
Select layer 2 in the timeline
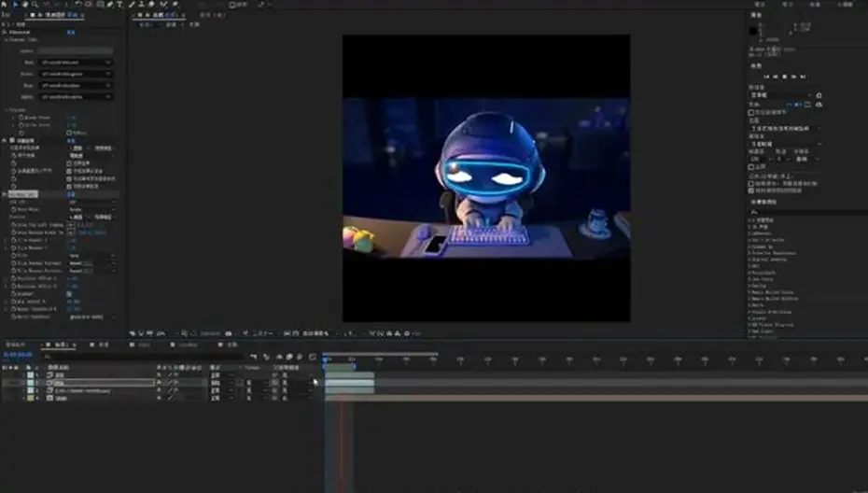[x=105, y=383]
